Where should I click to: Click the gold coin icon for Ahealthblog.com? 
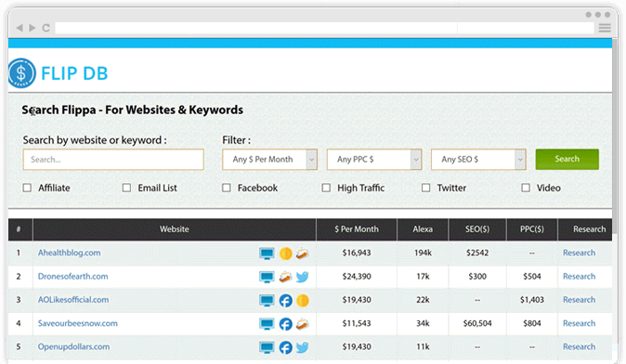point(285,253)
